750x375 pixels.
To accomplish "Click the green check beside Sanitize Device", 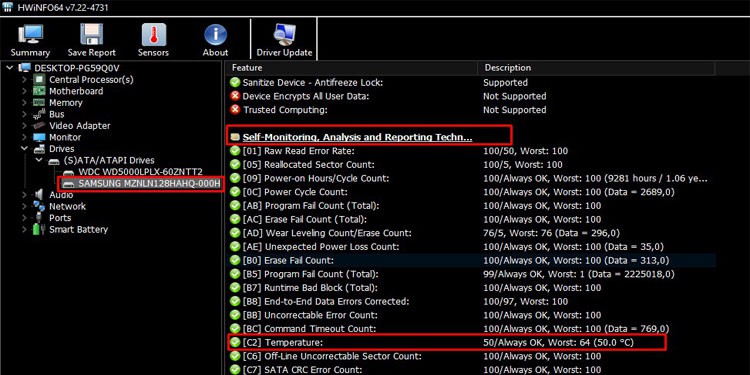I will (235, 82).
